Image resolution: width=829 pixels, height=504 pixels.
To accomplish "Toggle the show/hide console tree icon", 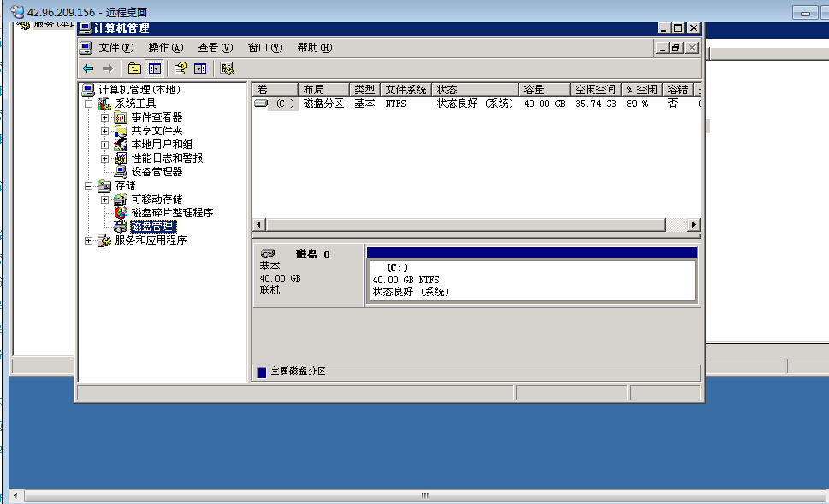I will pyautogui.click(x=155, y=68).
